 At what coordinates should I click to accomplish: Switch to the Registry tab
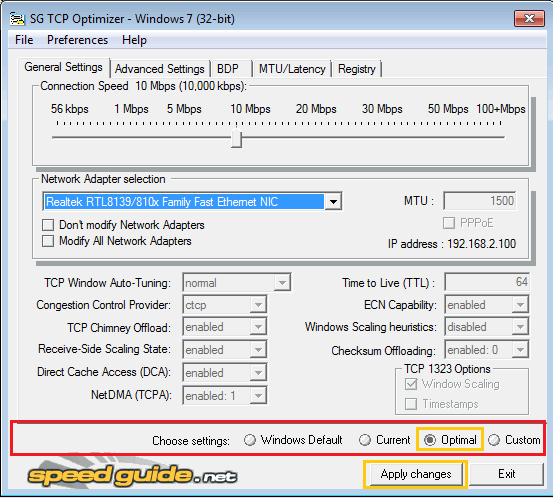tap(357, 69)
